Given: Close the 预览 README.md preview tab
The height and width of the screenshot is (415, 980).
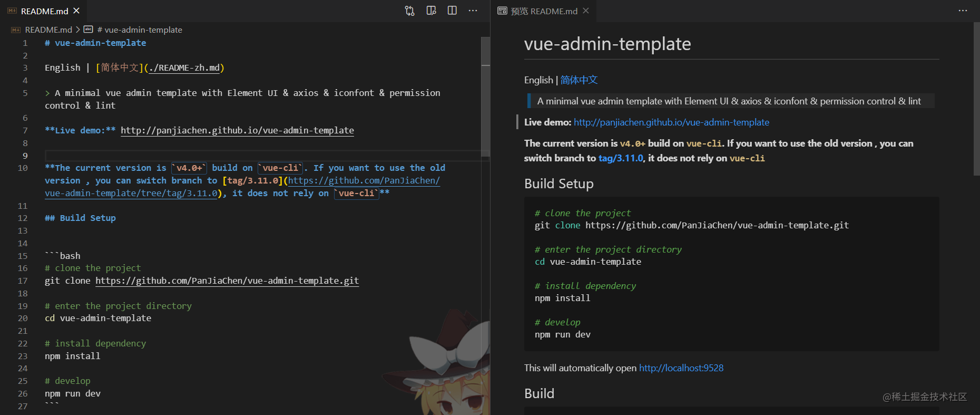Looking at the screenshot, I should 586,11.
